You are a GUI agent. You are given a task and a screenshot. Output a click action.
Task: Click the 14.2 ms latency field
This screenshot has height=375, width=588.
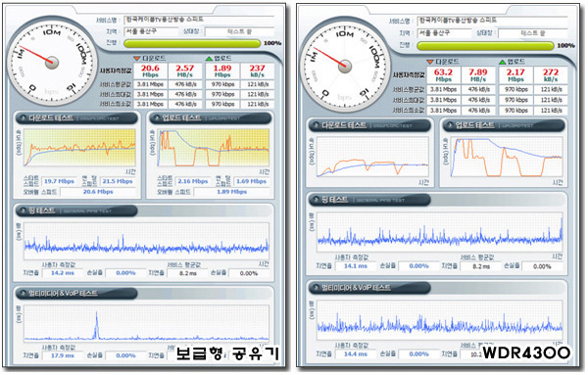coord(63,273)
